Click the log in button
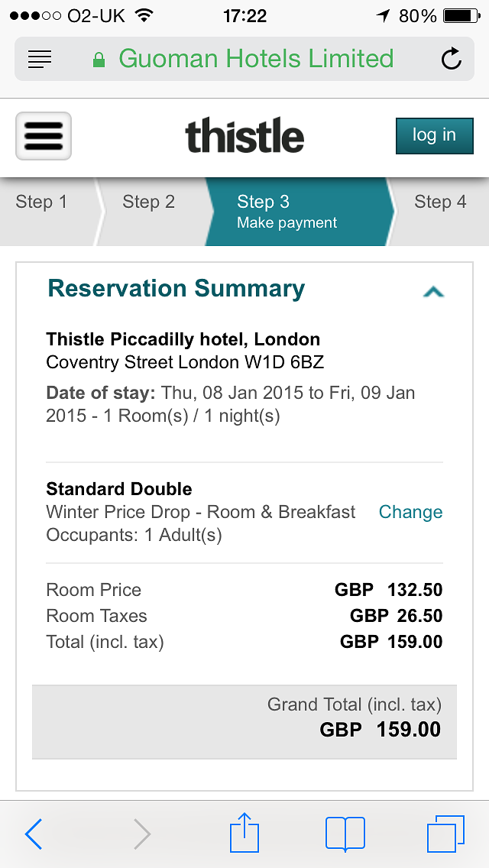The image size is (489, 868). coord(434,136)
